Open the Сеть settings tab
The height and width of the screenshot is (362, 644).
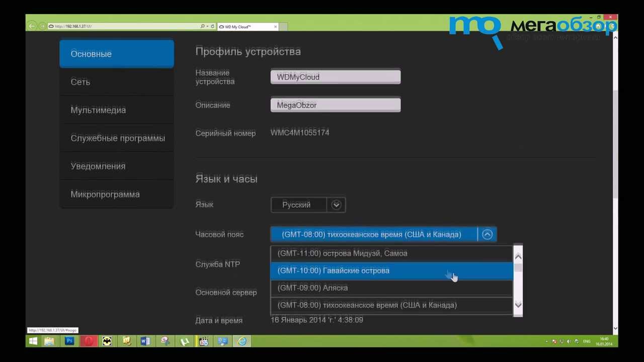click(117, 82)
